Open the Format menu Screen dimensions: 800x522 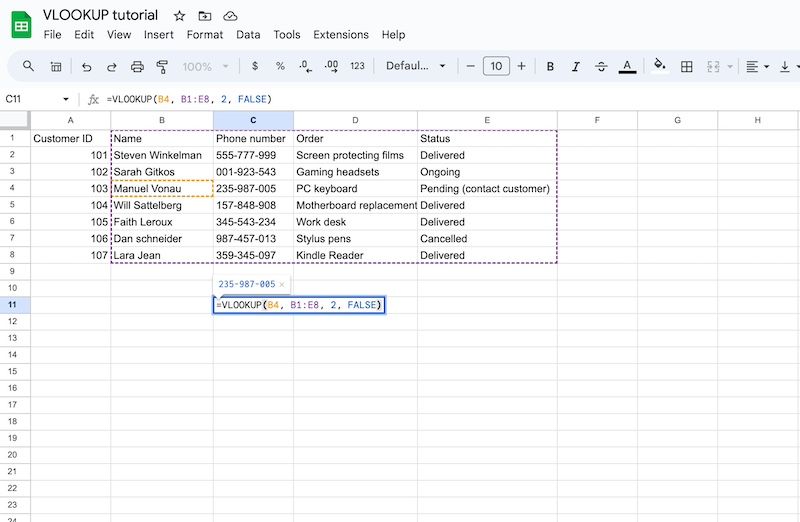(x=205, y=35)
